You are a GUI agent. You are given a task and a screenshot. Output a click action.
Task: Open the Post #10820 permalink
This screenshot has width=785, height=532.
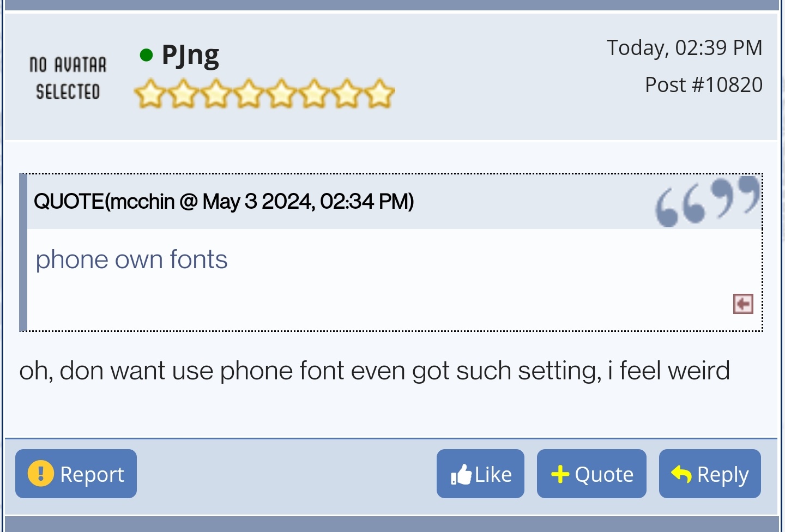704,85
